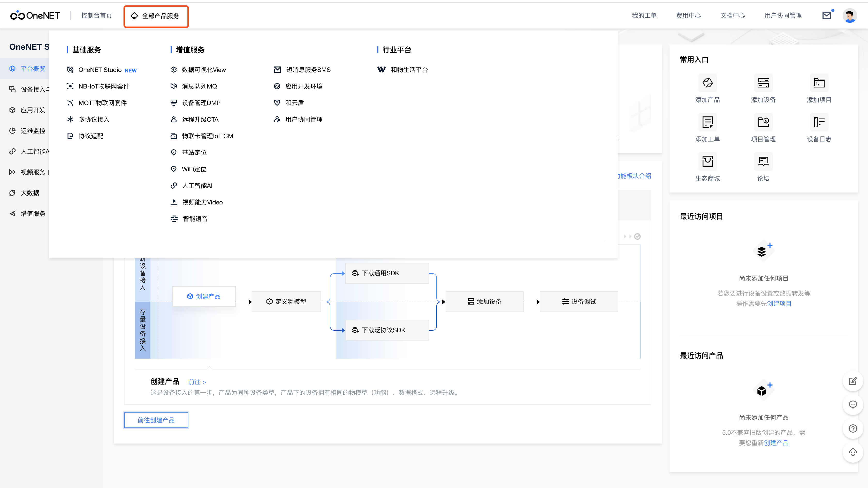Open 文档中心 in top navigation
This screenshot has width=868, height=488.
[x=733, y=16]
